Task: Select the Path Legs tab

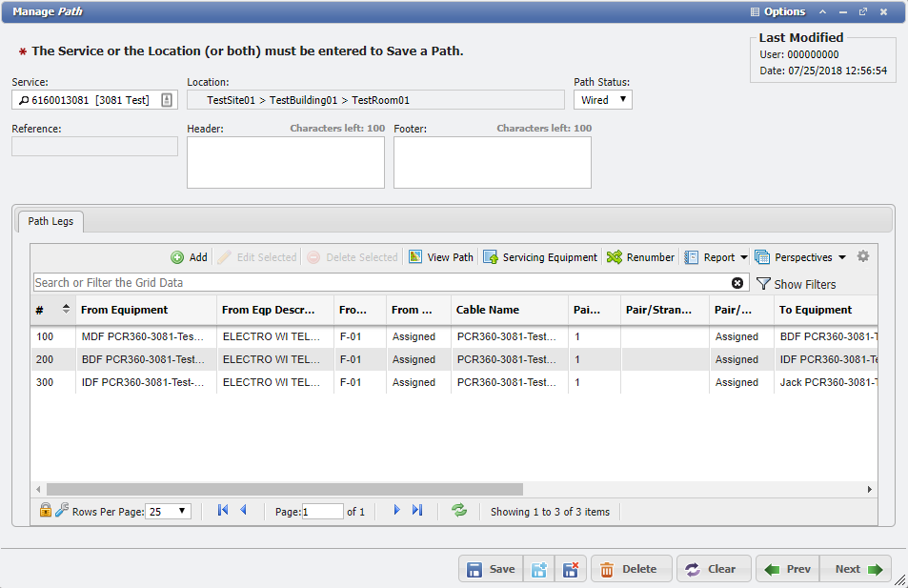Action: click(x=50, y=221)
